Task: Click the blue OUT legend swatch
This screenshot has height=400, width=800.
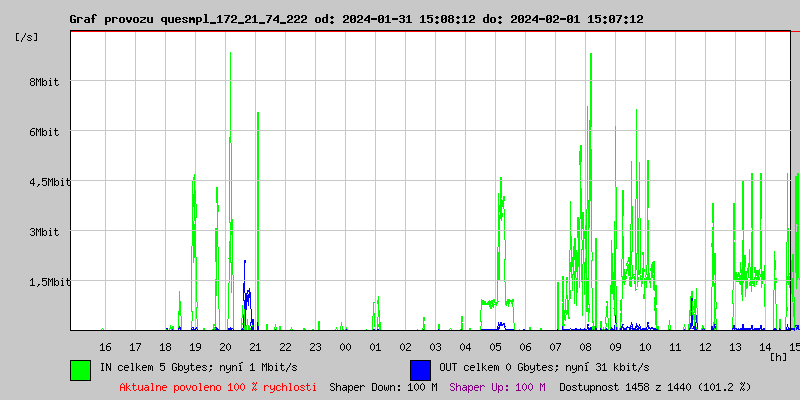Action: point(420,369)
